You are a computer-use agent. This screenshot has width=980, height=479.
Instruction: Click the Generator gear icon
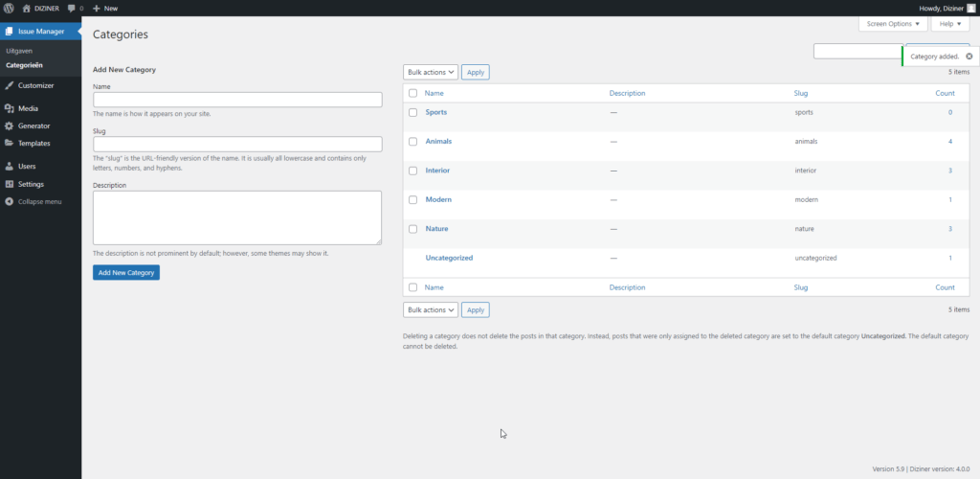tap(9, 125)
